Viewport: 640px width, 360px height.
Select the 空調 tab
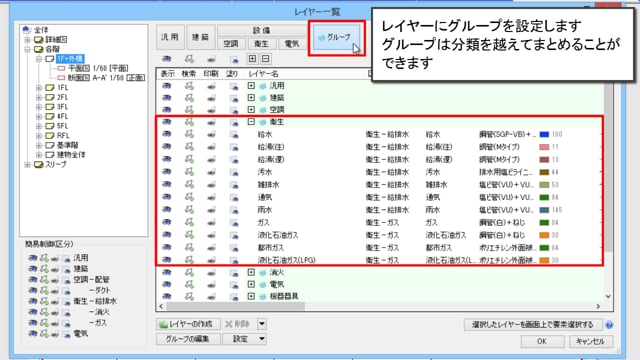pos(231,44)
